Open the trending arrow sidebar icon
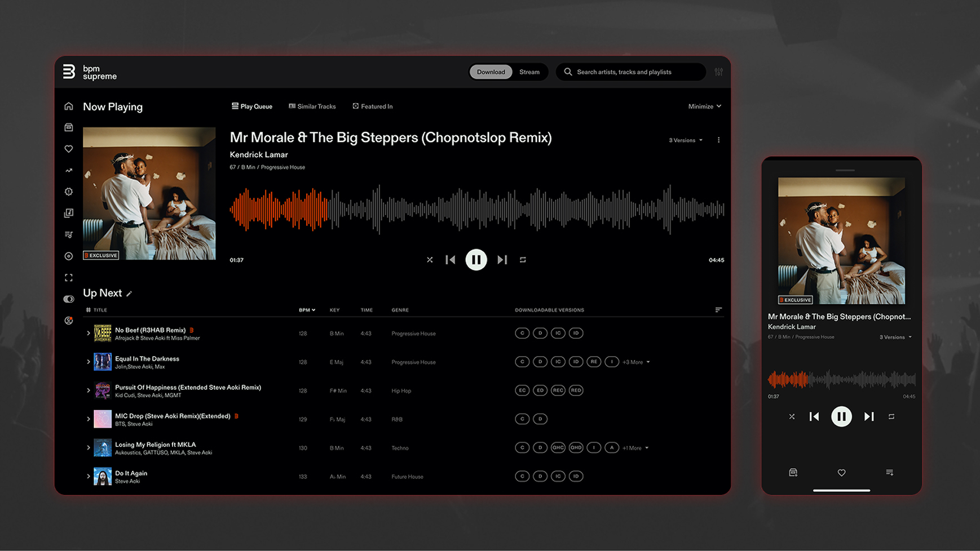Viewport: 980px width, 551px height. 69,170
